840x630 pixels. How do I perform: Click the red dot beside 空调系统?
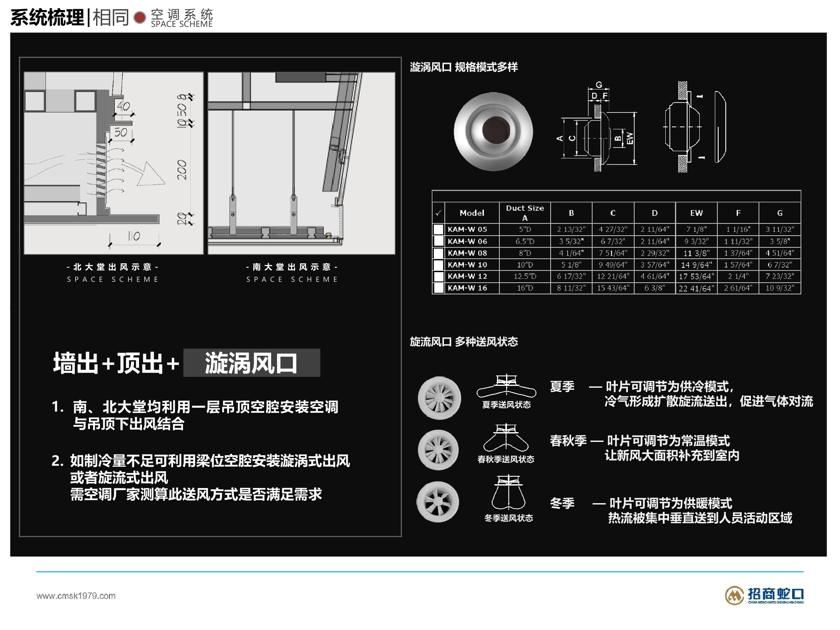pos(139,18)
